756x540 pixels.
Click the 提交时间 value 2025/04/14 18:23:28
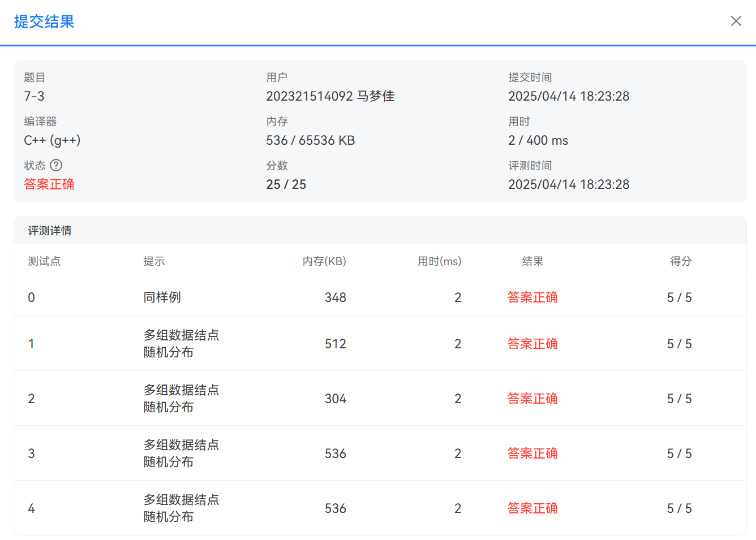coord(569,96)
